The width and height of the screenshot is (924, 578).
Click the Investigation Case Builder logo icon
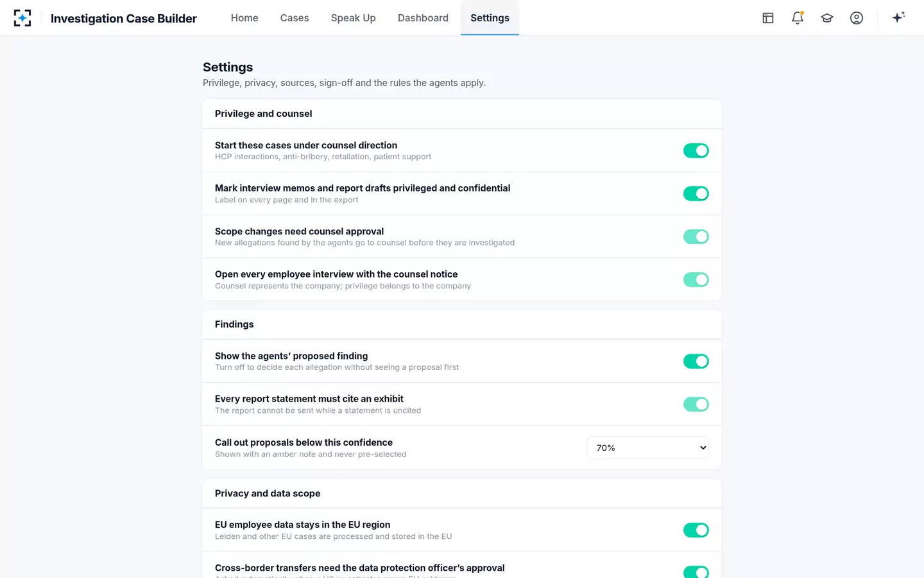22,18
